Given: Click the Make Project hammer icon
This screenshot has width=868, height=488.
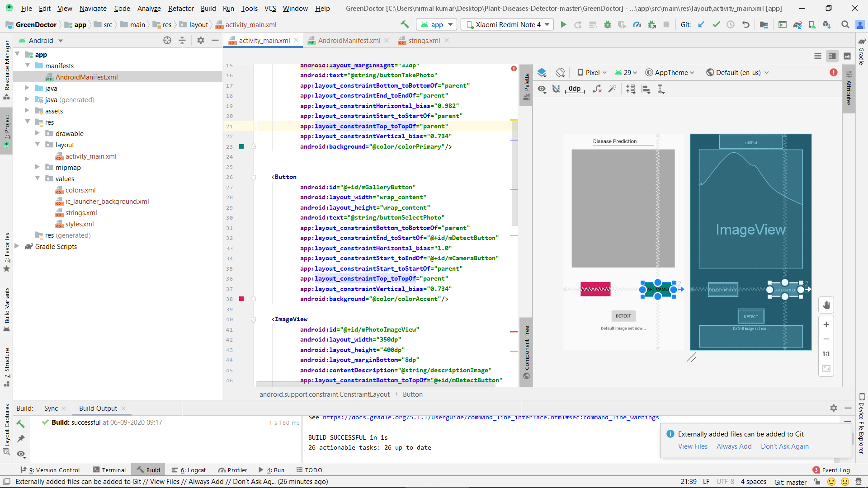Looking at the screenshot, I should [405, 25].
